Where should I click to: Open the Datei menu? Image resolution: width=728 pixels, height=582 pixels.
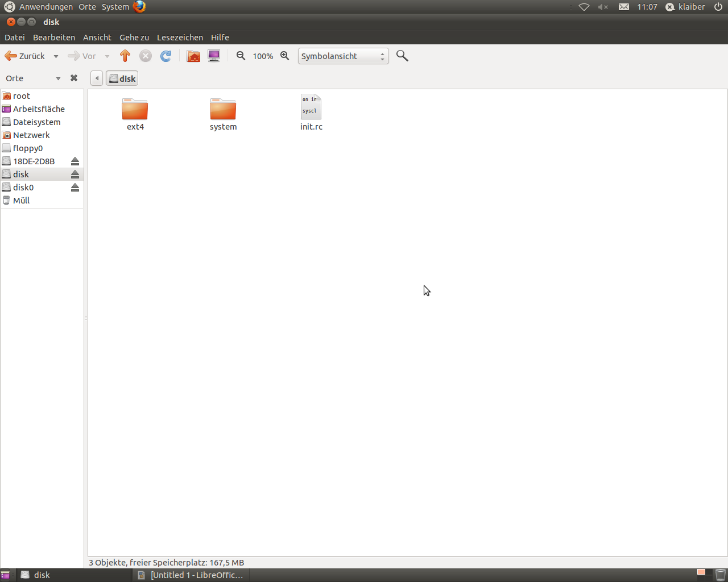click(15, 38)
